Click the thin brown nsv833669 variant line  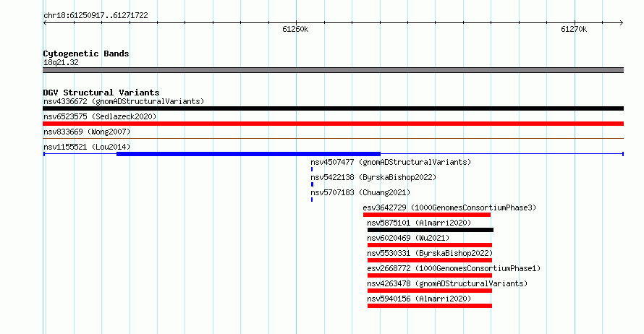[333, 139]
